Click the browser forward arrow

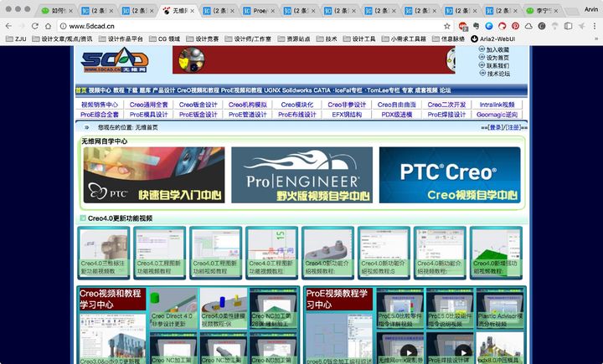(x=22, y=26)
